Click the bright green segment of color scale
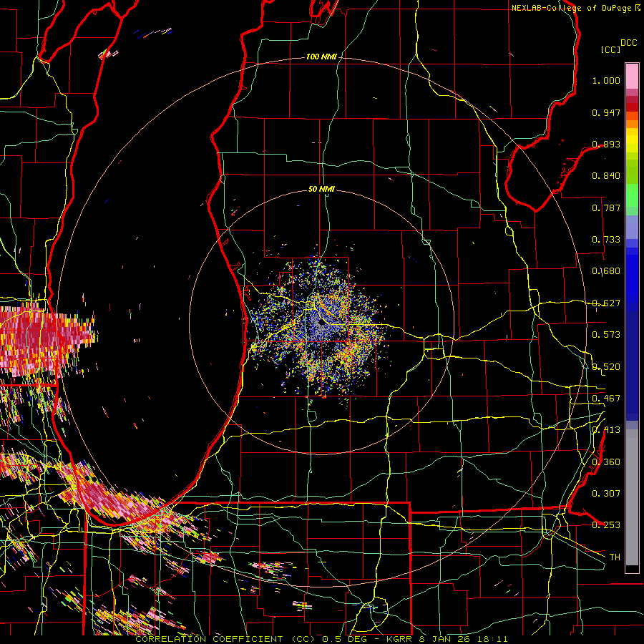Image resolution: width=644 pixels, height=644 pixels. pyautogui.click(x=632, y=195)
